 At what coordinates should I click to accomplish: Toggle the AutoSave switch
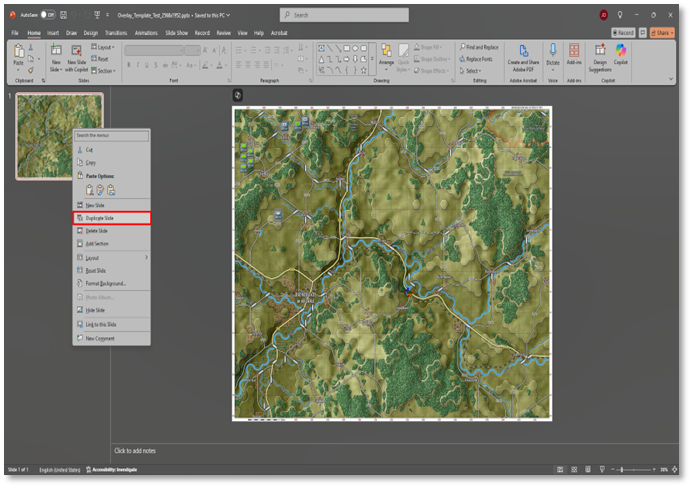pos(48,15)
